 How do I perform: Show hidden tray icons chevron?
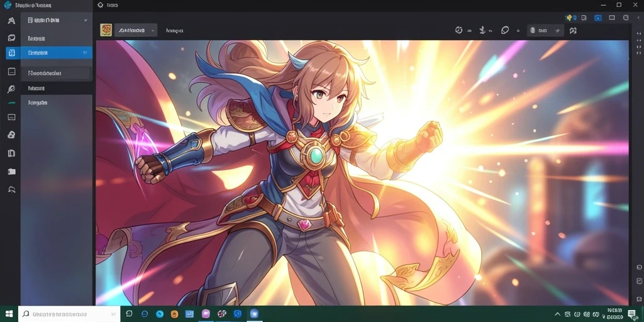click(558, 314)
